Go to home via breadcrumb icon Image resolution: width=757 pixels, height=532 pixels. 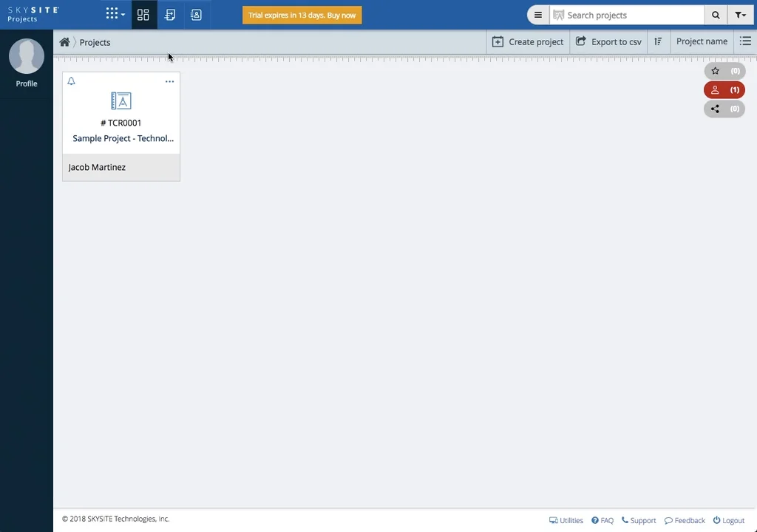pos(65,42)
